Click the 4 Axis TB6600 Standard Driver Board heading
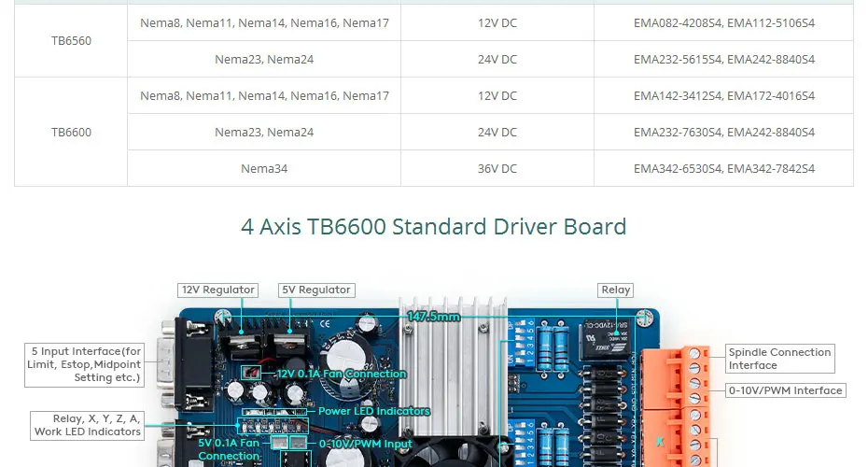The image size is (868, 467). (433, 227)
